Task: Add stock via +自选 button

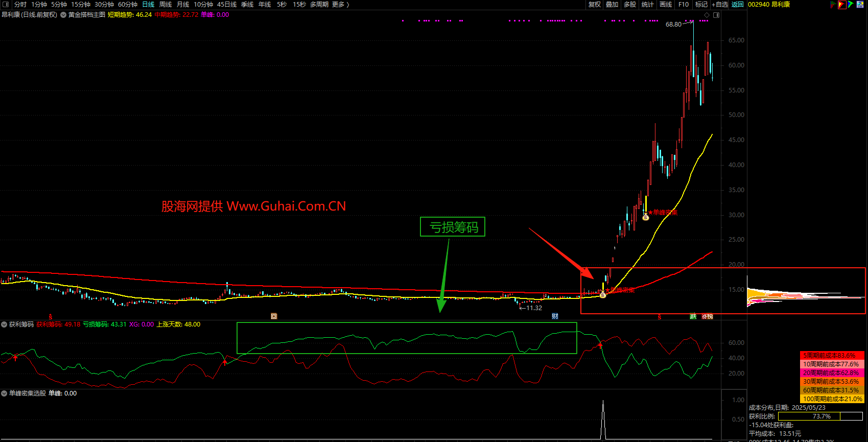Action: tap(720, 4)
